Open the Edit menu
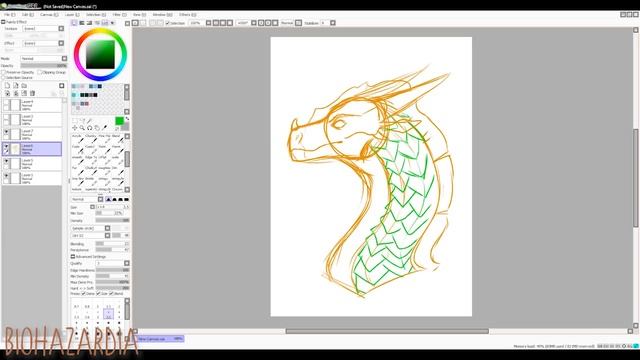The width and height of the screenshot is (640, 360). tap(27, 15)
